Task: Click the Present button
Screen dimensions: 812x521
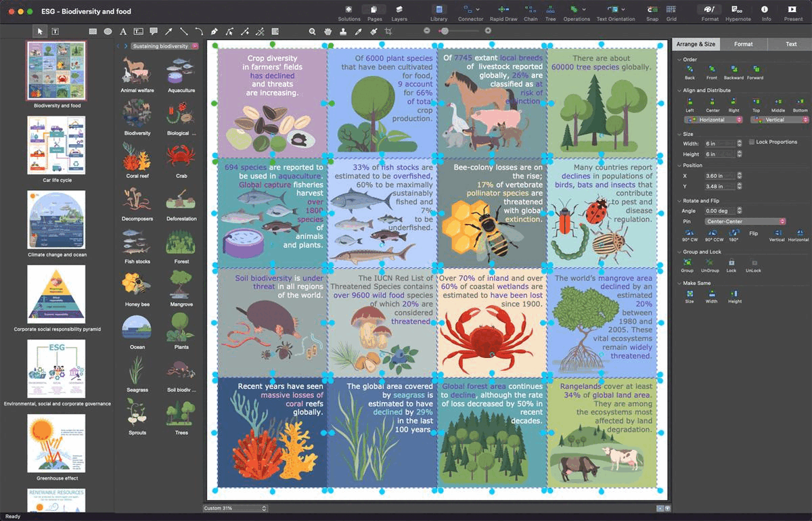Action: (792, 10)
